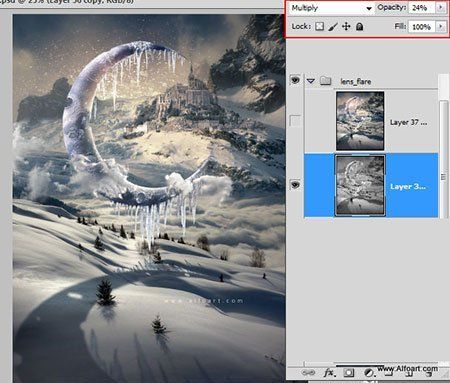The height and width of the screenshot is (383, 450).
Task: Click the Opacity label
Action: 392,8
